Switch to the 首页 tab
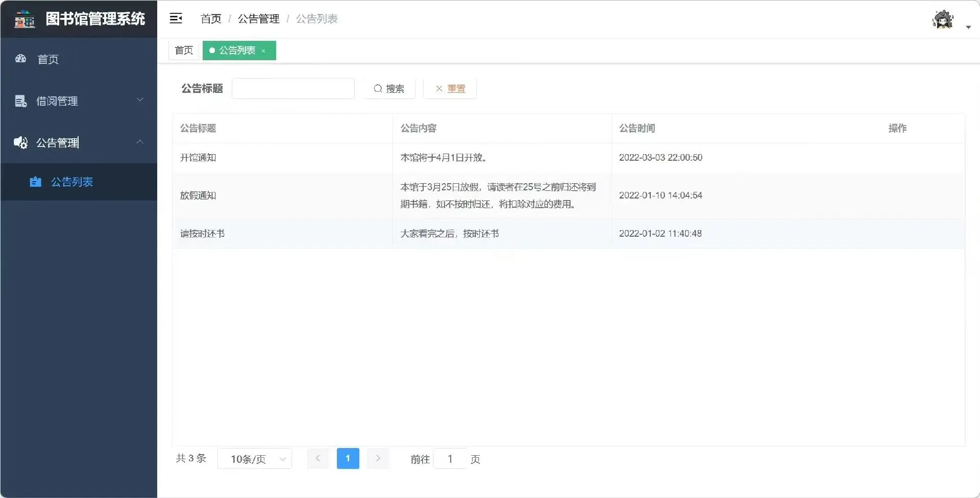 coord(183,50)
